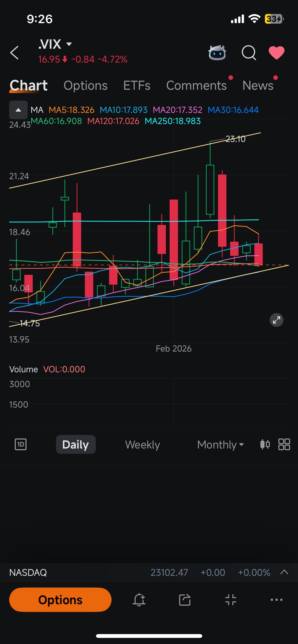Set a price alert with bell icon

point(139,600)
